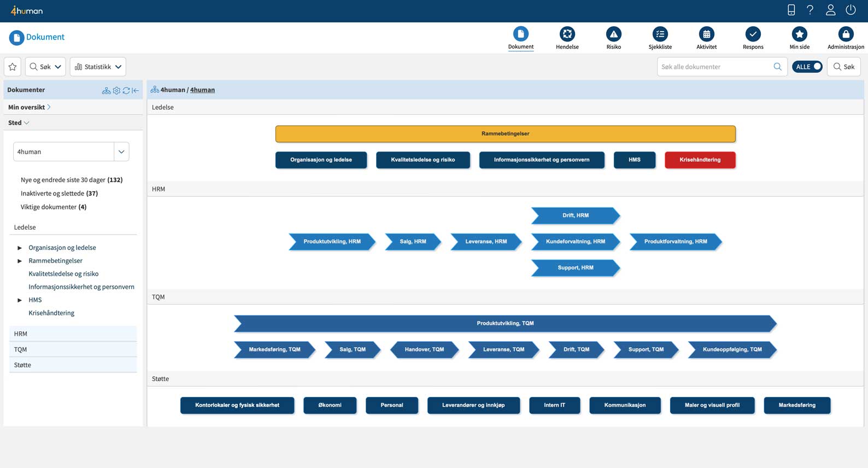
Task: Open the help question mark icon
Action: click(810, 10)
